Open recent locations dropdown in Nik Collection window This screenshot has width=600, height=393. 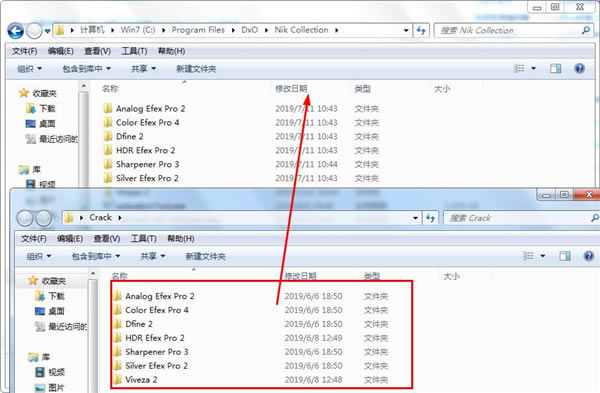pos(47,31)
